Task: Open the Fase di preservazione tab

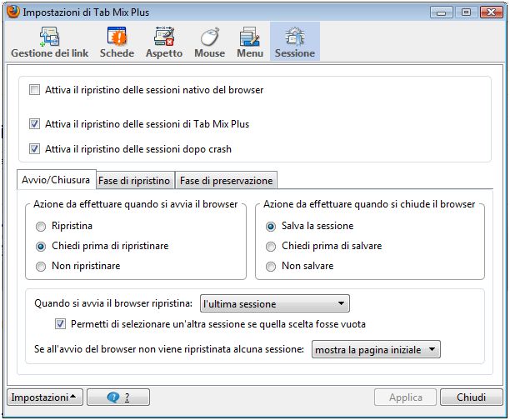Action: (x=226, y=181)
